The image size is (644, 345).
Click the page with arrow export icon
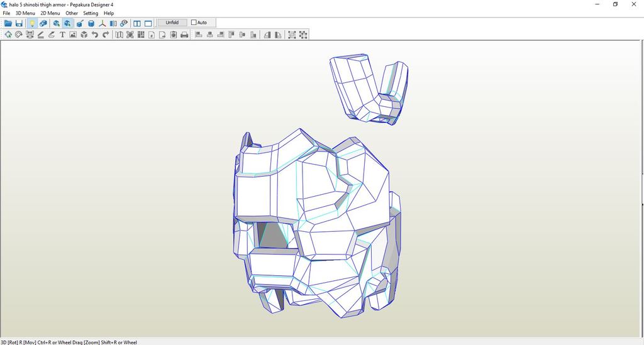coord(162,35)
